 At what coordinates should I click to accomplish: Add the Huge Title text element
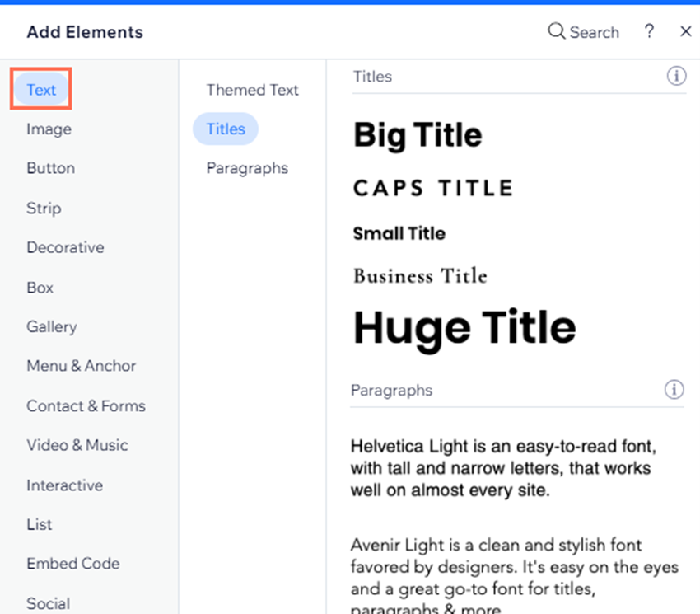pyautogui.click(x=464, y=329)
